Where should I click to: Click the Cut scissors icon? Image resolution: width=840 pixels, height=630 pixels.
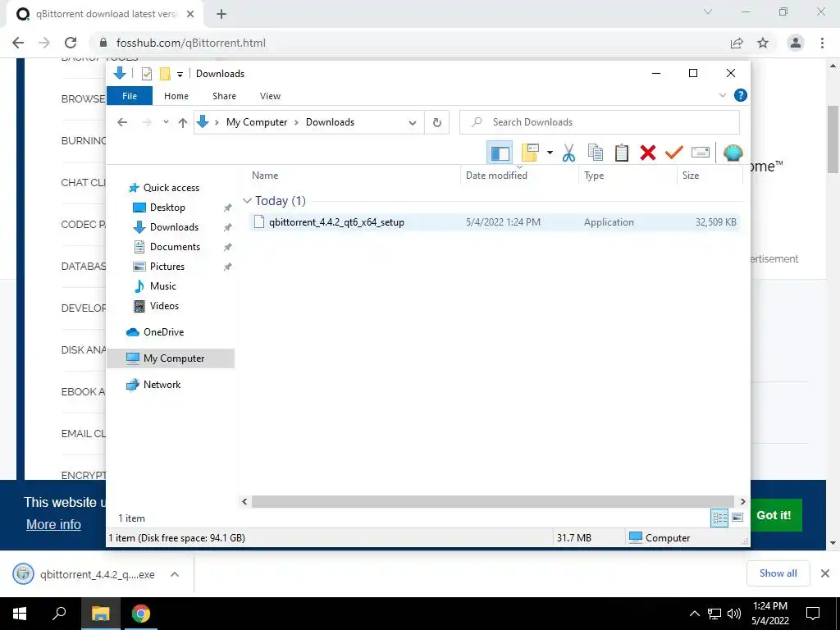(568, 153)
